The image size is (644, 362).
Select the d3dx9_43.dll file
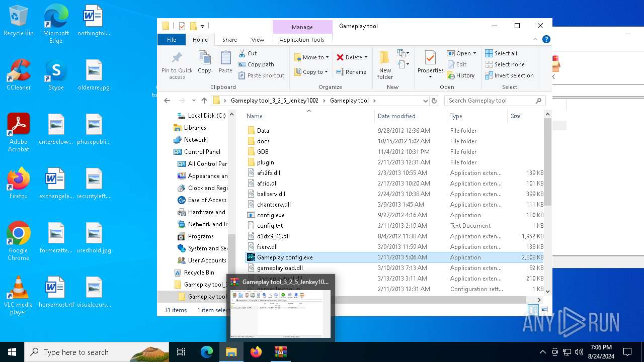(x=273, y=236)
